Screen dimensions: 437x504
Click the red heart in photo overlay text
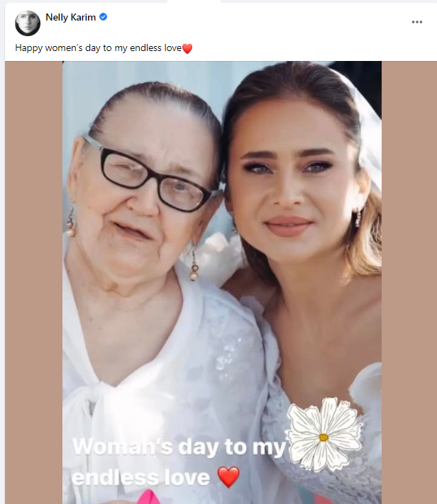(228, 476)
